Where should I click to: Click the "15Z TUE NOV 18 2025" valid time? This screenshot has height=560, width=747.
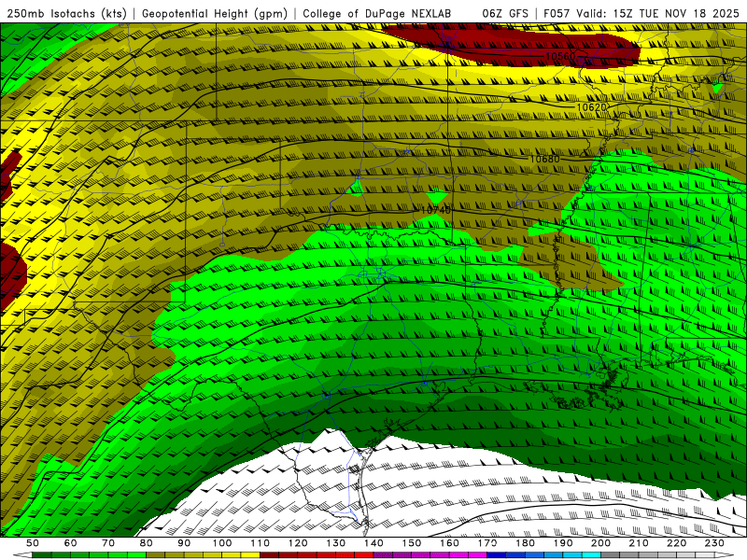(676, 13)
